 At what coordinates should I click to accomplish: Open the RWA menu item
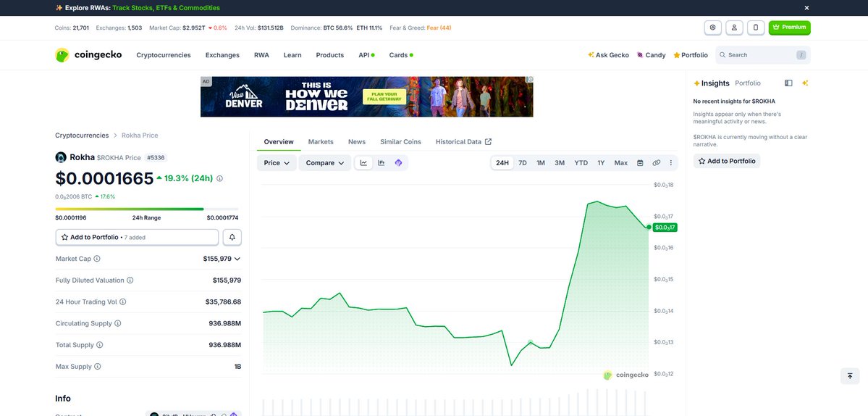[x=261, y=55]
